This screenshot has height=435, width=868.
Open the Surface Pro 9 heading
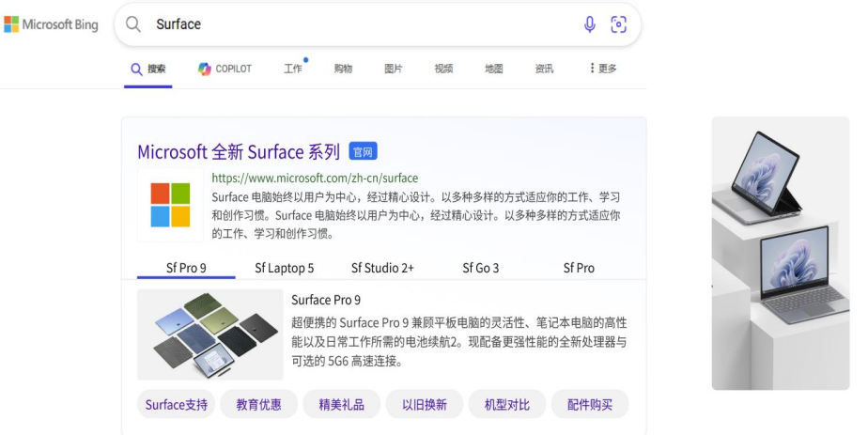[x=326, y=300]
